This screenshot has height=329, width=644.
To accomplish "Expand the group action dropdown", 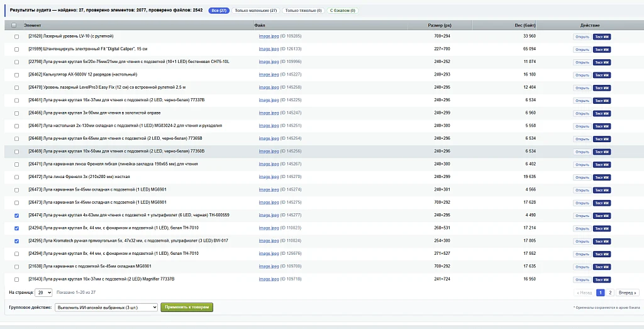I will [x=106, y=307].
